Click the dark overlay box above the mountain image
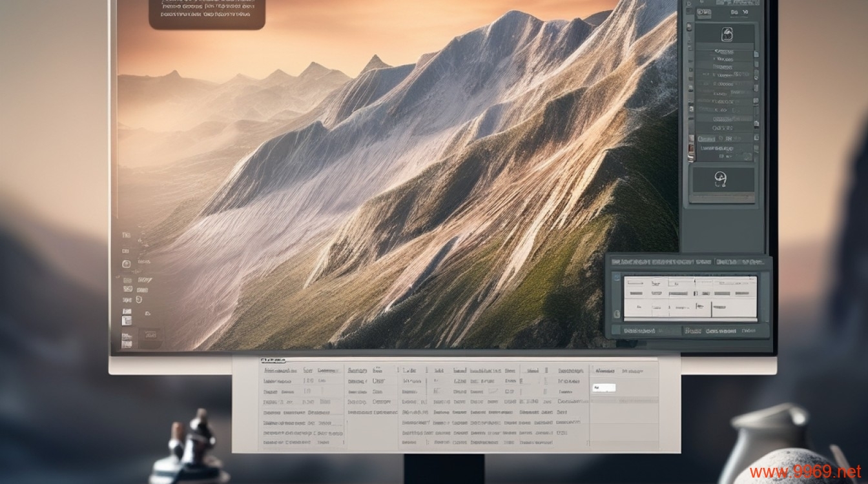 click(x=207, y=13)
